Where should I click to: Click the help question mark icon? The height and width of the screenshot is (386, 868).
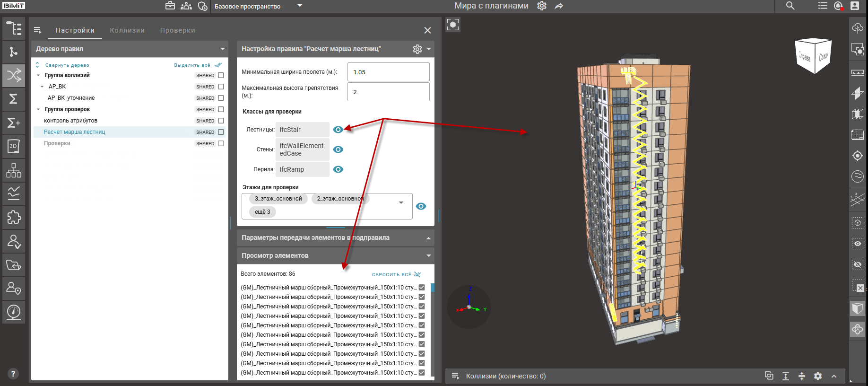[13, 373]
